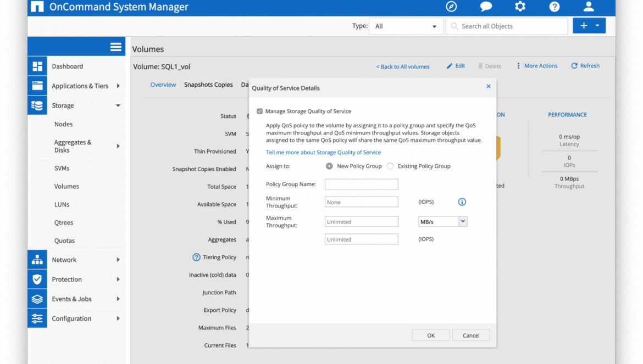Expand Aggregates & Disks submenu arrow
Viewport: 643px width, 364px height.
tap(118, 146)
